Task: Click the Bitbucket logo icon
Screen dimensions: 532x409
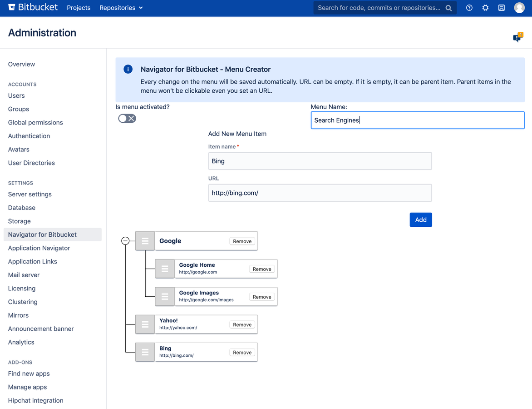Action: point(11,7)
